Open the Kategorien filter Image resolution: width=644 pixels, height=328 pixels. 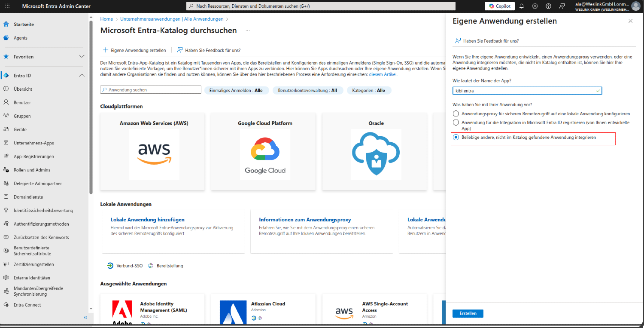(x=369, y=90)
